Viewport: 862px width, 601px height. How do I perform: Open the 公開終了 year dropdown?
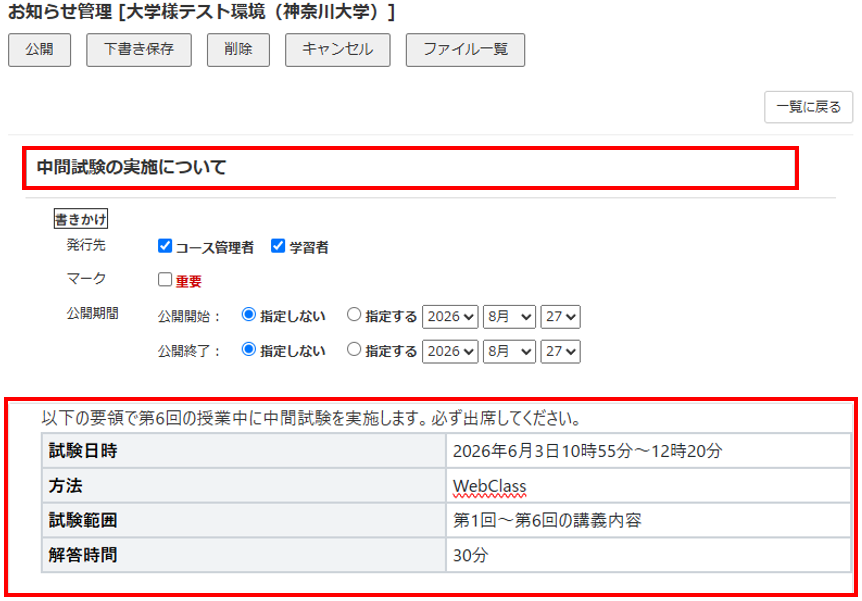pos(450,351)
